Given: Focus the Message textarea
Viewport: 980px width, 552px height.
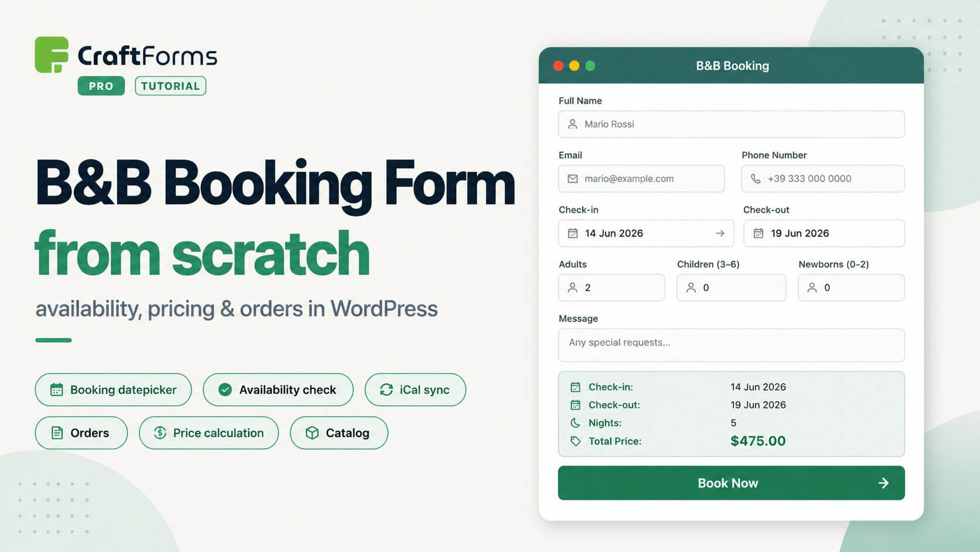Looking at the screenshot, I should [x=731, y=345].
